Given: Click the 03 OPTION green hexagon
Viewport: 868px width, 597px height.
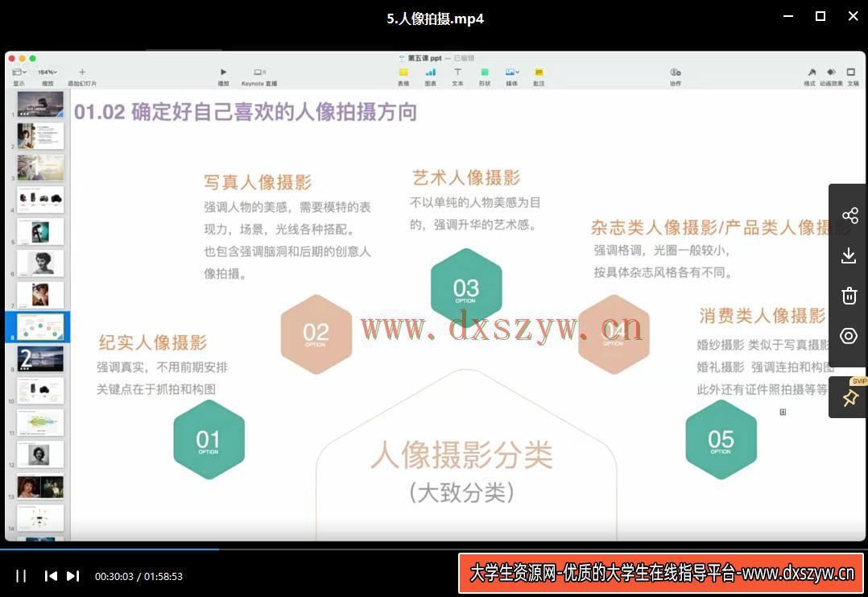Looking at the screenshot, I should point(466,288).
